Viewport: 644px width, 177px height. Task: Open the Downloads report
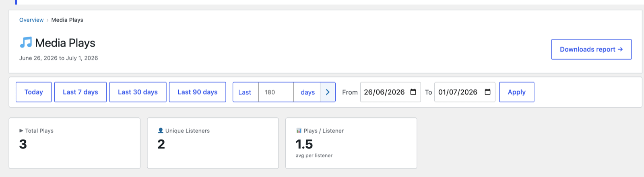(591, 49)
